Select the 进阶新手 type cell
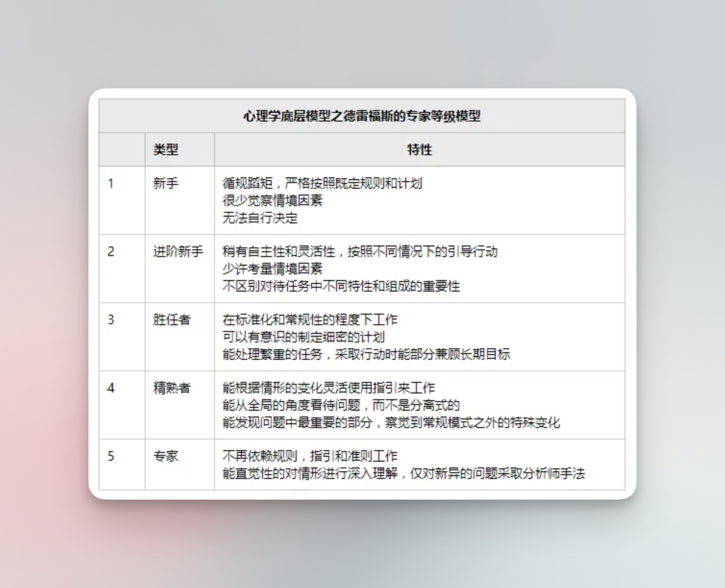Screen dimensions: 725x588 coord(178,252)
